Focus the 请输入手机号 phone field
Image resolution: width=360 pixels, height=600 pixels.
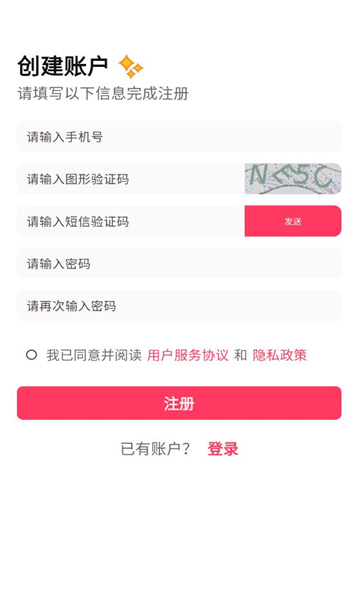click(179, 137)
